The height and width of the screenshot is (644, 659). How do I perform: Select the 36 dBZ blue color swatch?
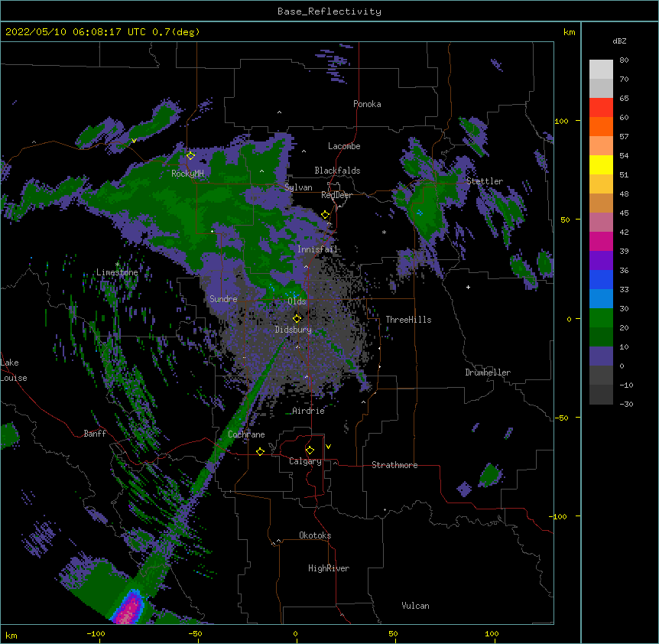pos(601,279)
